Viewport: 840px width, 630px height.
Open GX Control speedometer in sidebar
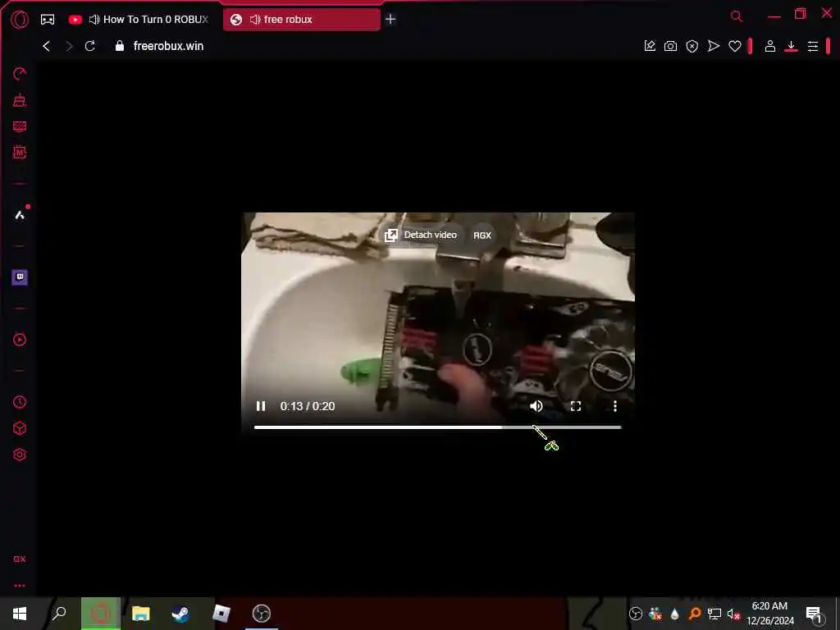pyautogui.click(x=20, y=74)
